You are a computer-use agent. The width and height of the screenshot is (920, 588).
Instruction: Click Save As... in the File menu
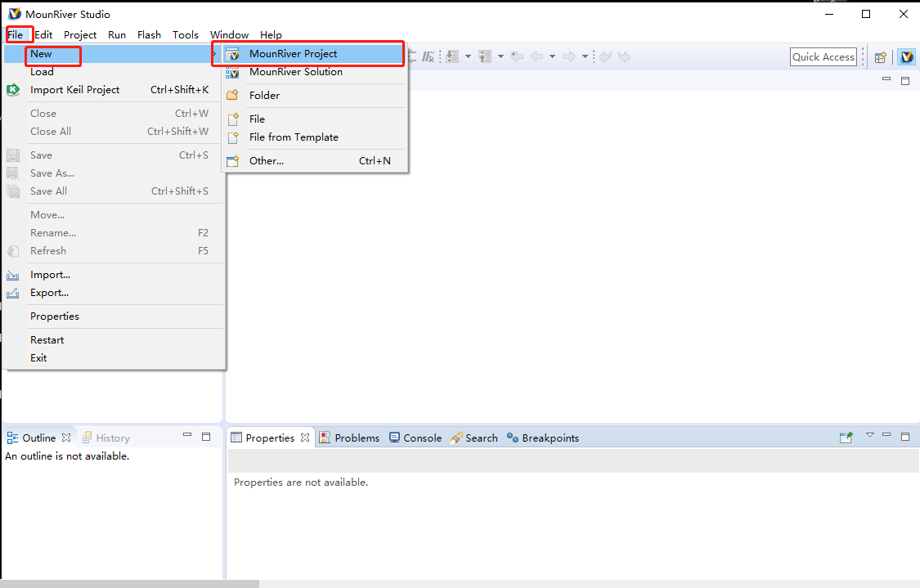tap(114, 173)
